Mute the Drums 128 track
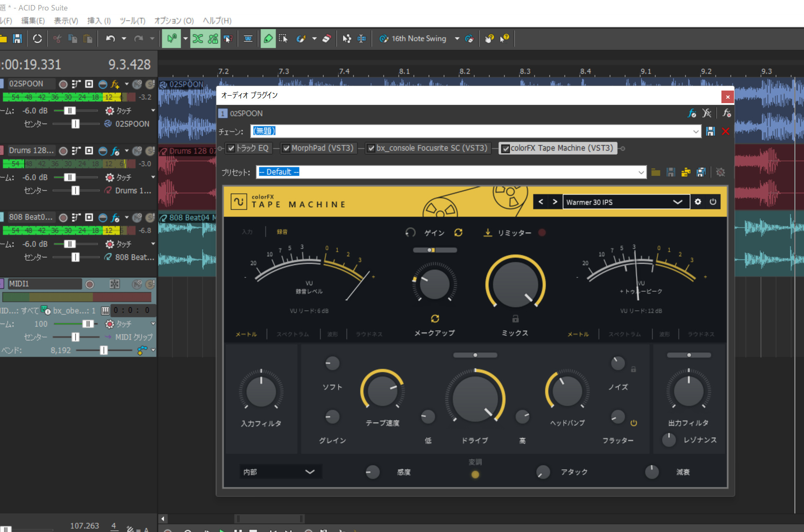 [x=137, y=151]
